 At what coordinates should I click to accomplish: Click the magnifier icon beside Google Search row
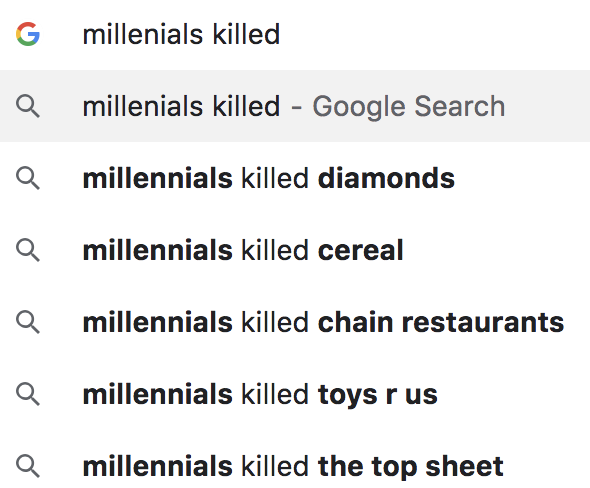[x=28, y=106]
